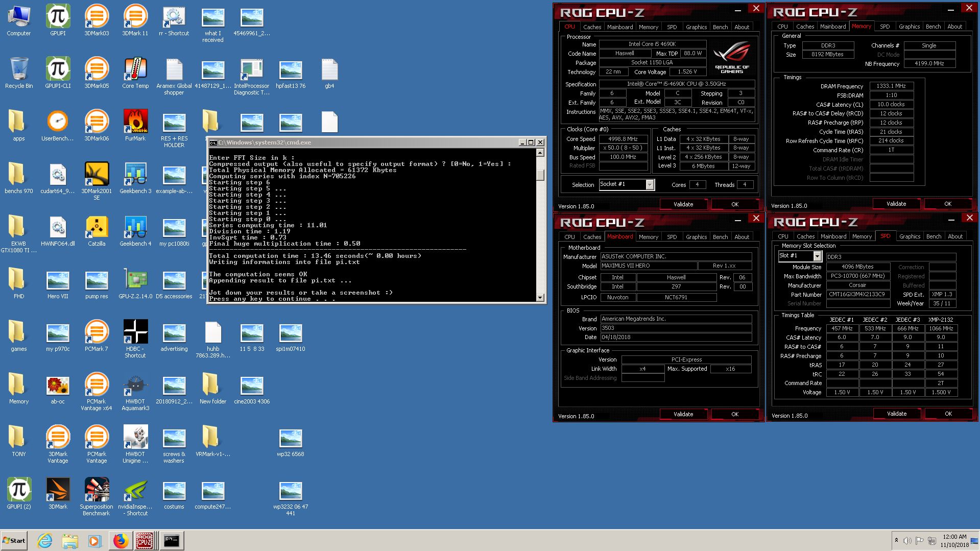
Task: Open the benchs 970 folder
Action: [19, 178]
